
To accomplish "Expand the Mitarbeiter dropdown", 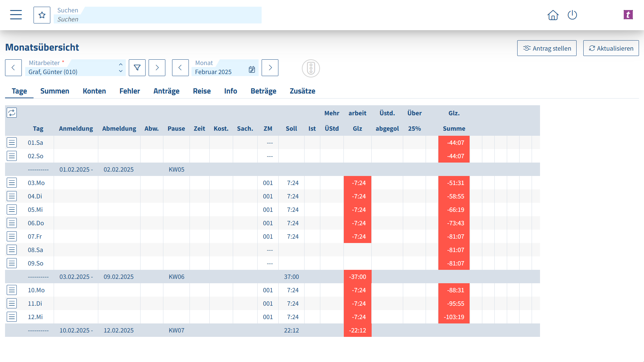I will point(120,68).
